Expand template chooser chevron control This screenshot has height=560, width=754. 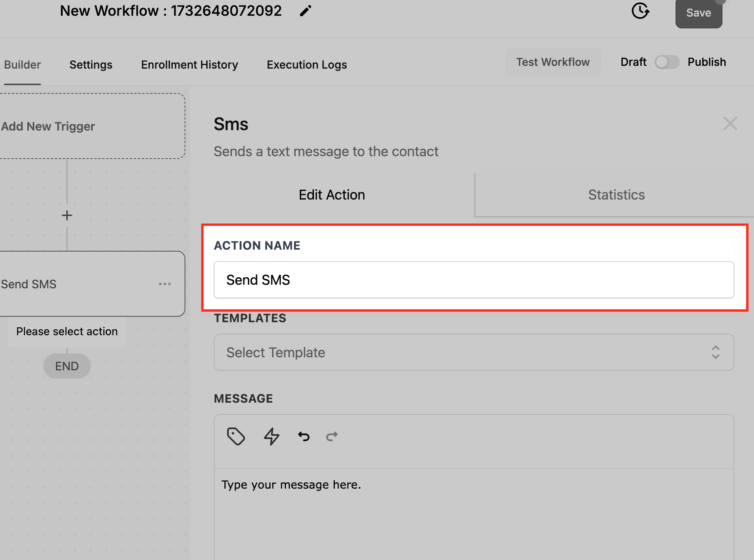[715, 352]
